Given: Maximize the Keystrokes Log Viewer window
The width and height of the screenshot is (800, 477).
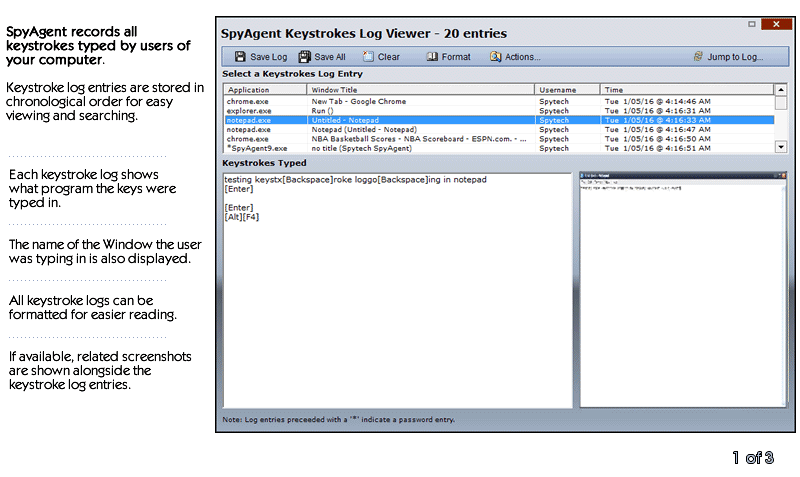Looking at the screenshot, I should (752, 24).
